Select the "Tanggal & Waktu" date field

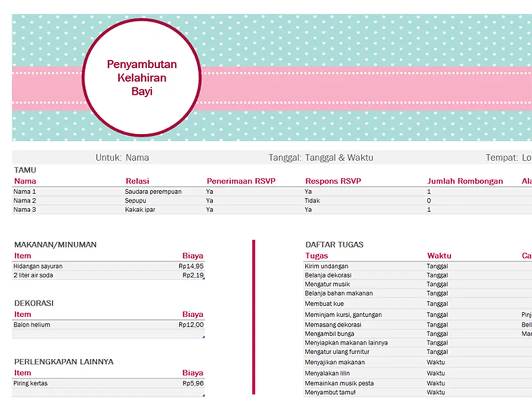click(339, 158)
